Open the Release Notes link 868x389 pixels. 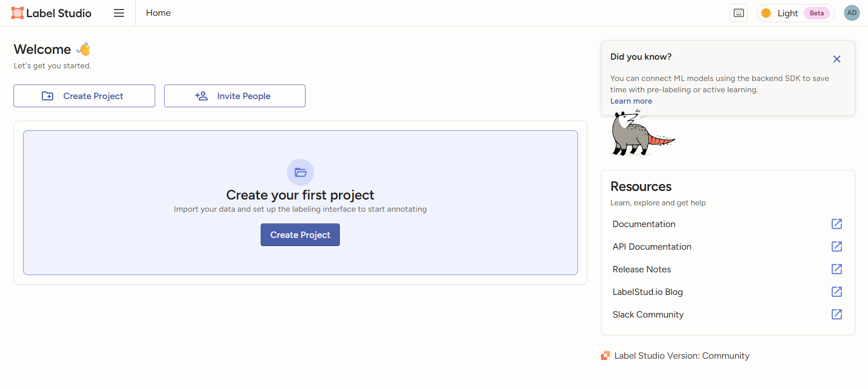pos(641,269)
